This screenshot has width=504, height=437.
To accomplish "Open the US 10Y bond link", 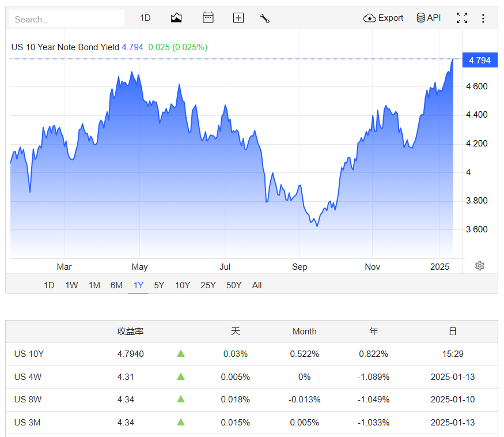I will pos(29,354).
